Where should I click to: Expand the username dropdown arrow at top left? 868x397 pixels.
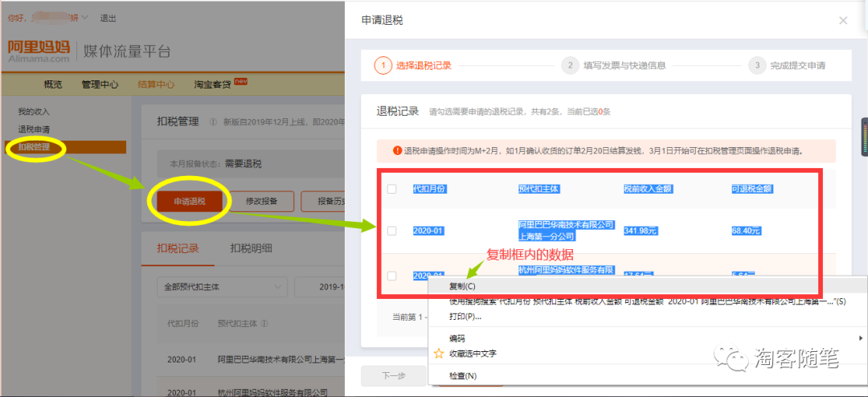point(84,18)
